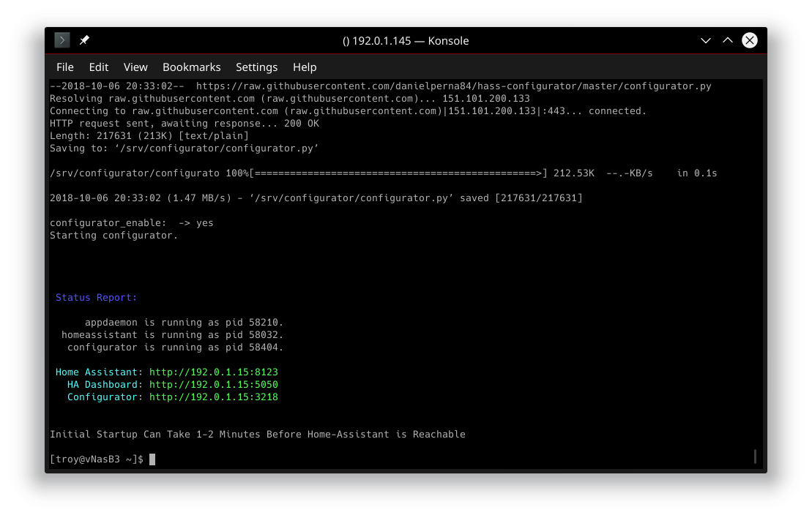
Task: Click the 'Connecting to raw.githubusercontent.com' line
Action: coord(348,110)
